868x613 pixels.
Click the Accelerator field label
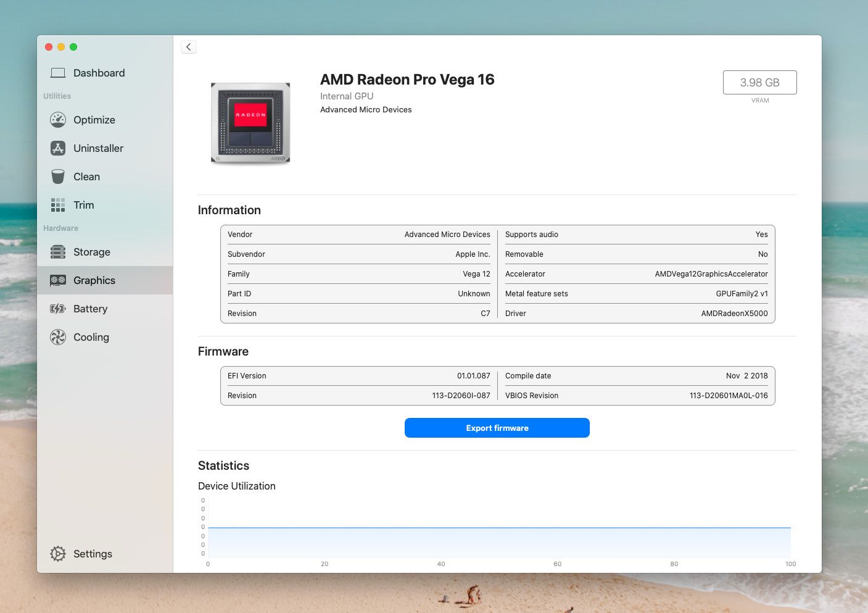click(x=525, y=274)
